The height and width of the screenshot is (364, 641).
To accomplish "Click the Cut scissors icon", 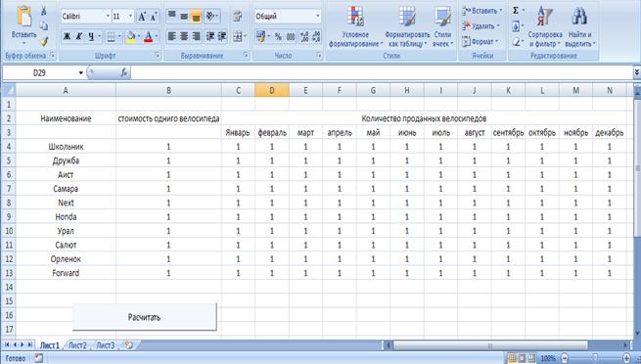I will (44, 11).
